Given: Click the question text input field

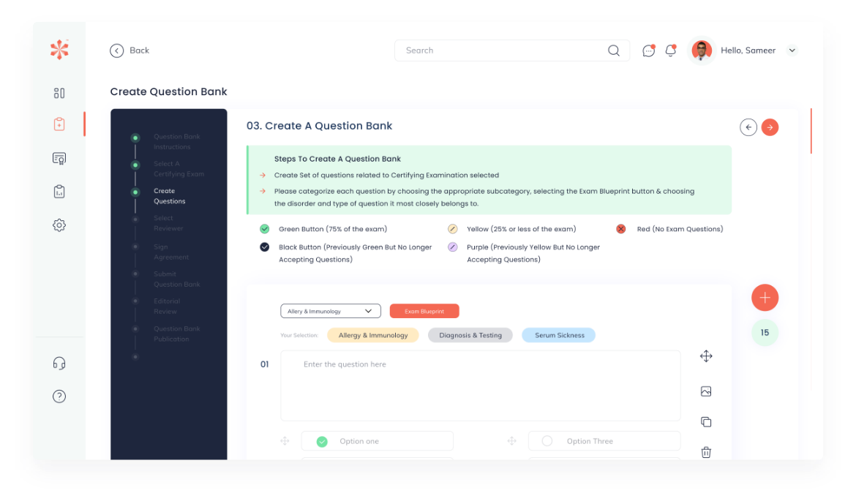Looking at the screenshot, I should pos(480,385).
